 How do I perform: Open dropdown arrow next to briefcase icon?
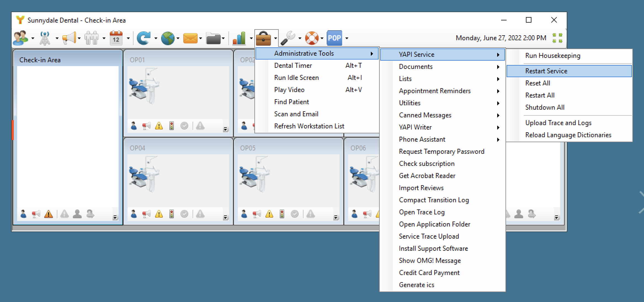(275, 38)
